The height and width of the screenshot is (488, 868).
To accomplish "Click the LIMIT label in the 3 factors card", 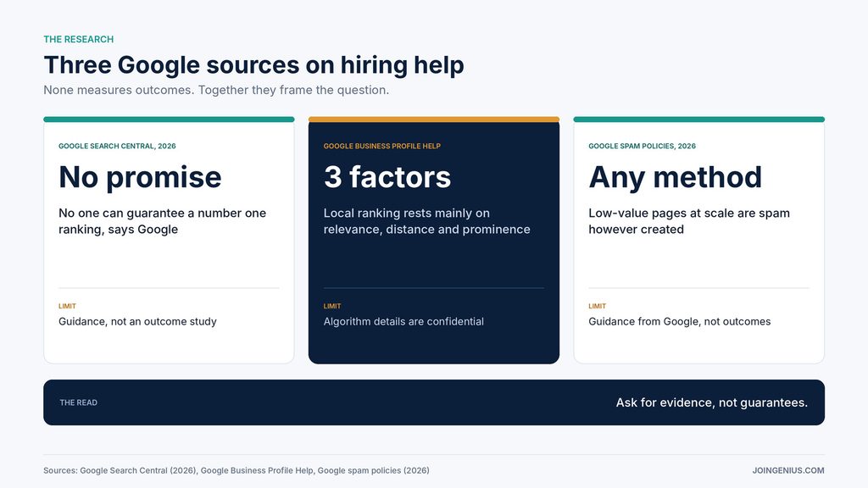I will pos(332,306).
